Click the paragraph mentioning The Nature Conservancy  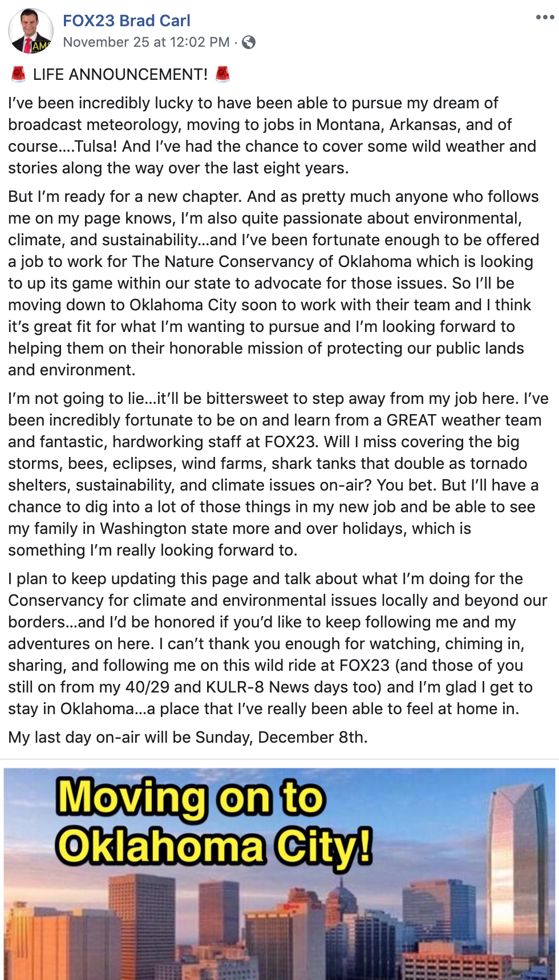pyautogui.click(x=274, y=283)
